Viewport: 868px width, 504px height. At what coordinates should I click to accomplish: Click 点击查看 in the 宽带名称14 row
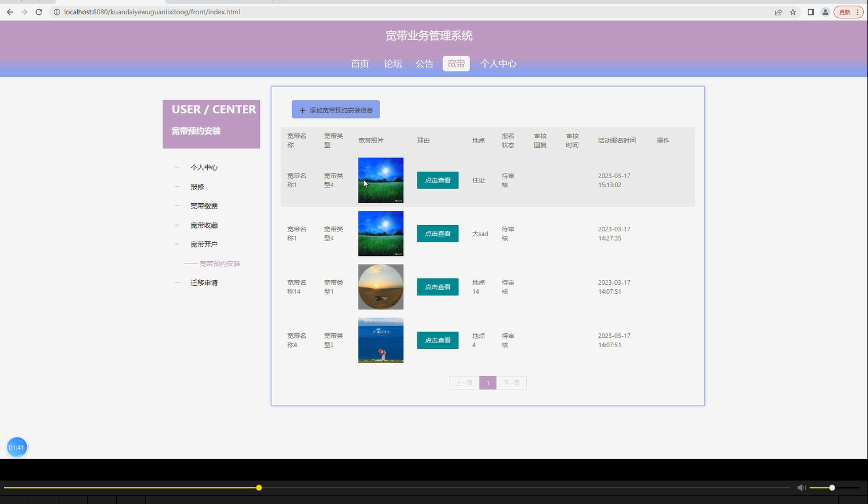pyautogui.click(x=437, y=287)
